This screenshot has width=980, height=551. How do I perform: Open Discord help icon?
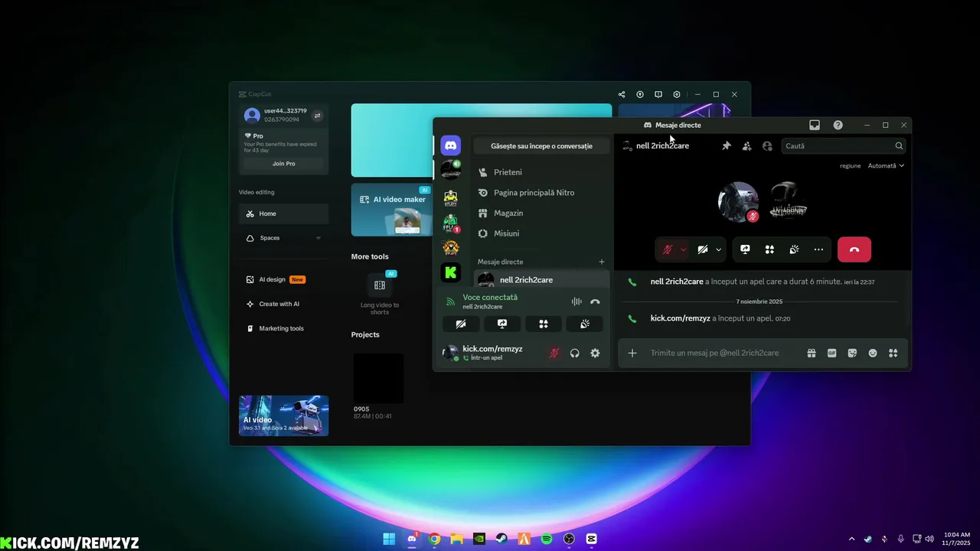click(838, 125)
